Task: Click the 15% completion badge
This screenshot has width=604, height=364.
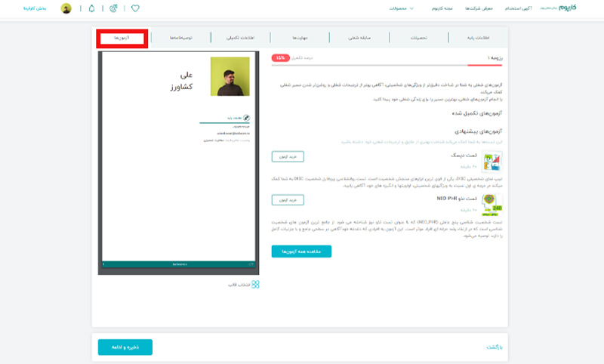Action: point(280,58)
